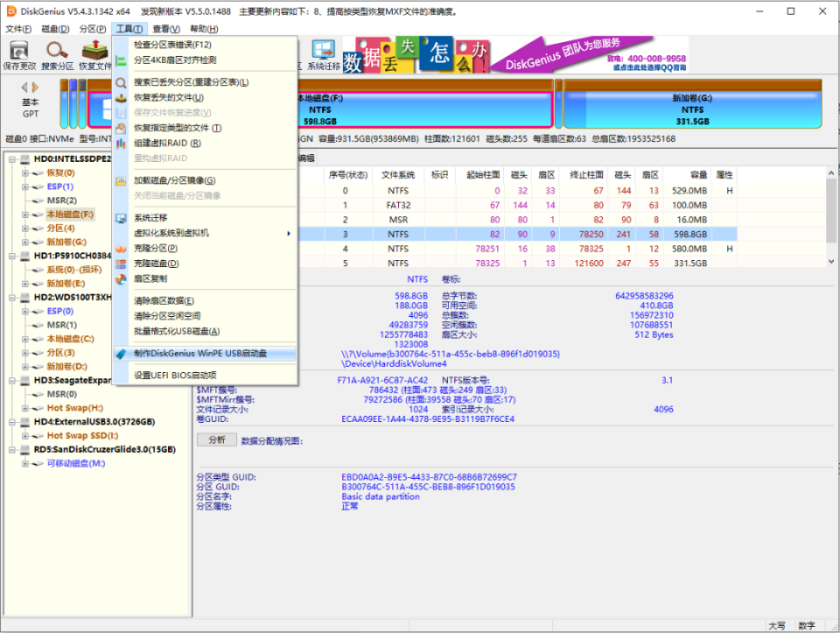Open the 帮助 menu

tap(204, 29)
